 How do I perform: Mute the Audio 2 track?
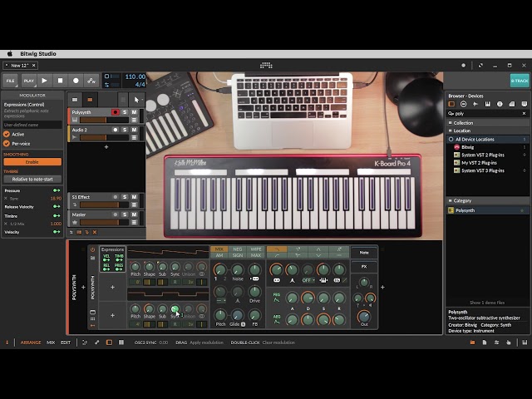pyautogui.click(x=134, y=130)
